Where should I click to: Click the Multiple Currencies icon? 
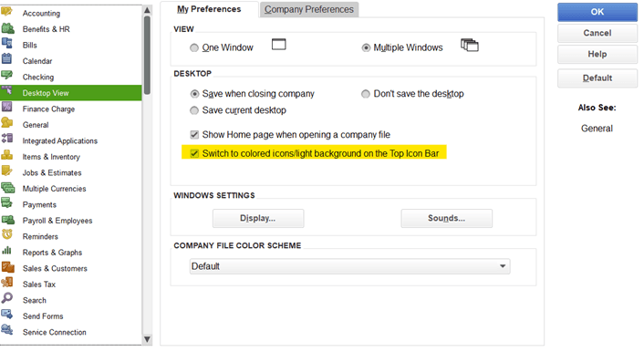tap(8, 188)
